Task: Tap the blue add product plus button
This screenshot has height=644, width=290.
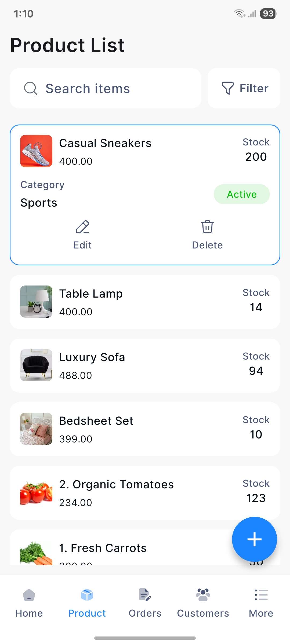Action: [254, 539]
